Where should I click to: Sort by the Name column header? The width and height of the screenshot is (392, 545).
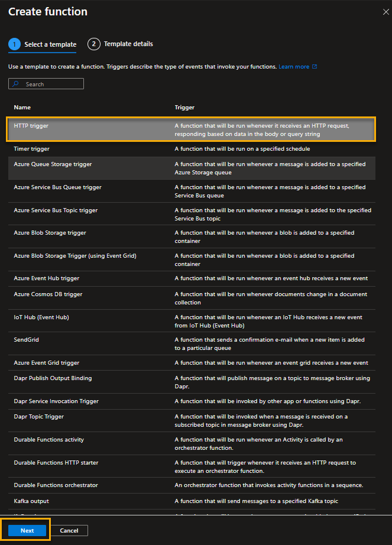[22, 108]
